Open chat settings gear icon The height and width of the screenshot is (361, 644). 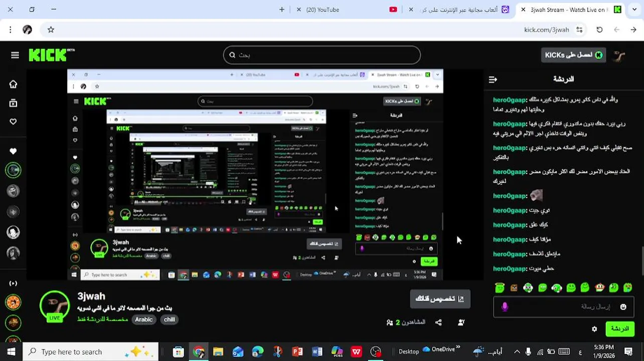594,329
